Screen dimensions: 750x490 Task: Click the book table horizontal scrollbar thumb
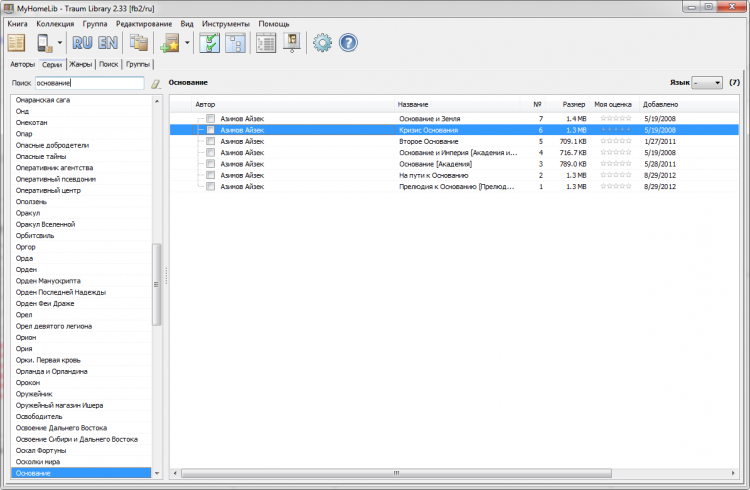[x=396, y=473]
